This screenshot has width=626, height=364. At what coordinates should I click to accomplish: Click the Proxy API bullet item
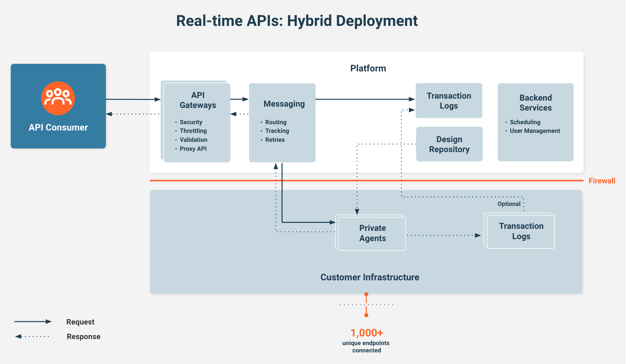[x=193, y=149]
